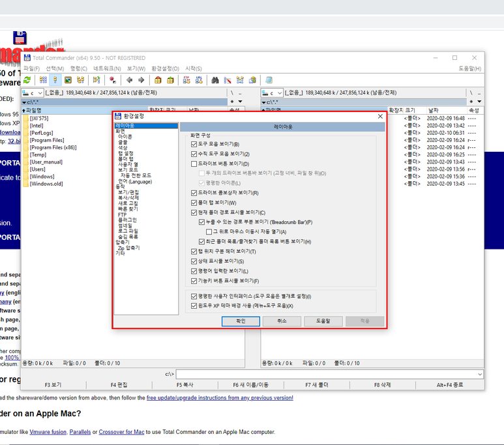Screen dimensions: 504x445
Task: Click right panel favorites asterisk button
Action: click(471, 102)
